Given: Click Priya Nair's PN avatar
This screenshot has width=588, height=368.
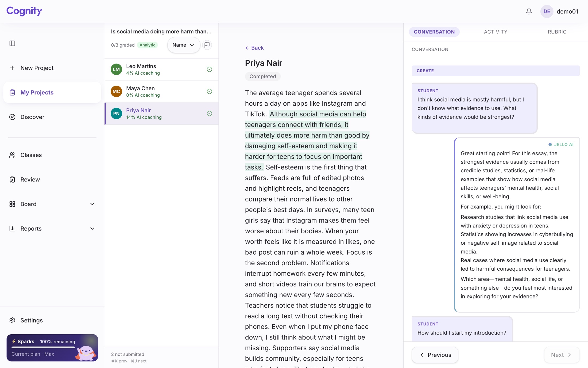Looking at the screenshot, I should coord(116,113).
